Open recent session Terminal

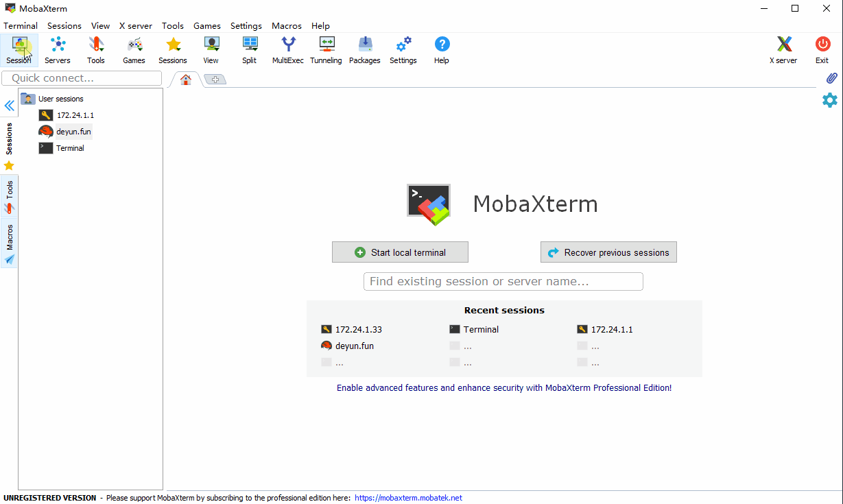click(474, 330)
